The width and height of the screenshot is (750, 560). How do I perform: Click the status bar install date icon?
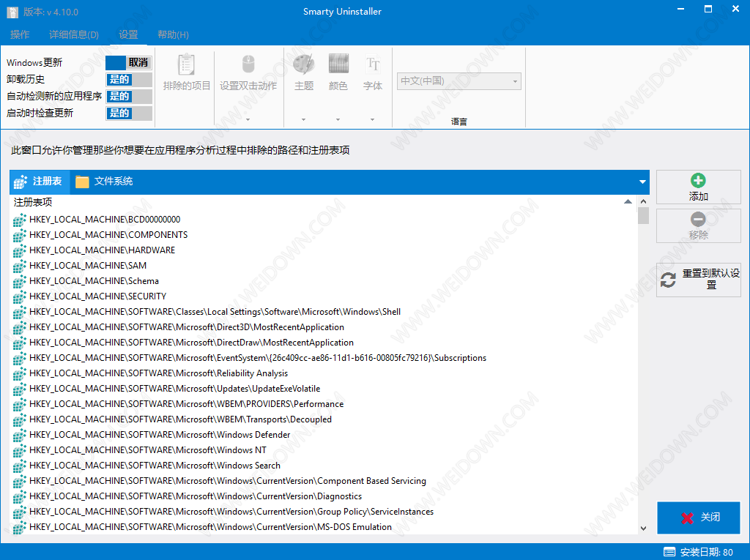click(x=669, y=553)
